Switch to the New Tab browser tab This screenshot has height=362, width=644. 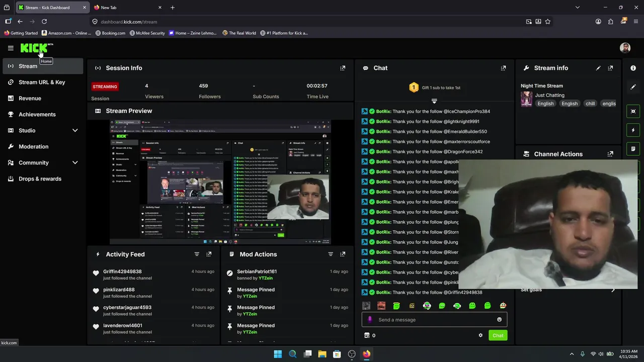click(x=128, y=8)
